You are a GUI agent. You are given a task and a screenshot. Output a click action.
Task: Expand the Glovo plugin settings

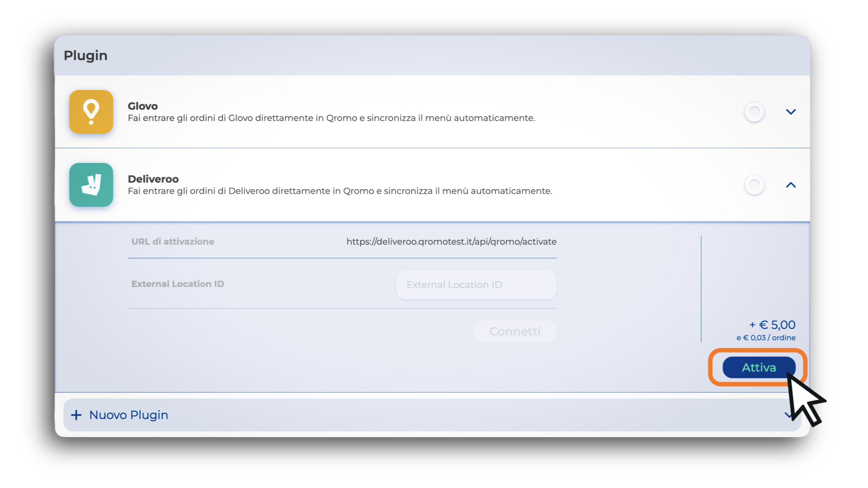tap(791, 112)
